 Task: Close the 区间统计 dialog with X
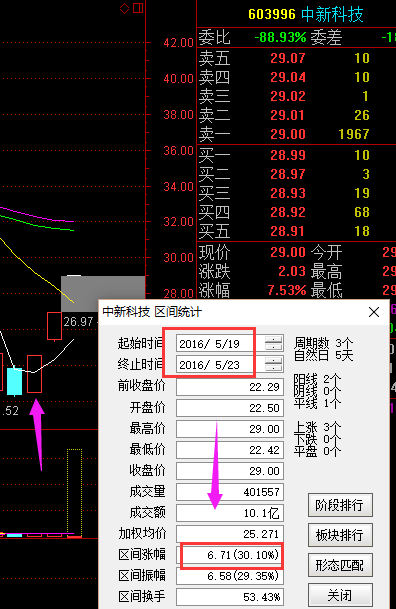(x=374, y=312)
